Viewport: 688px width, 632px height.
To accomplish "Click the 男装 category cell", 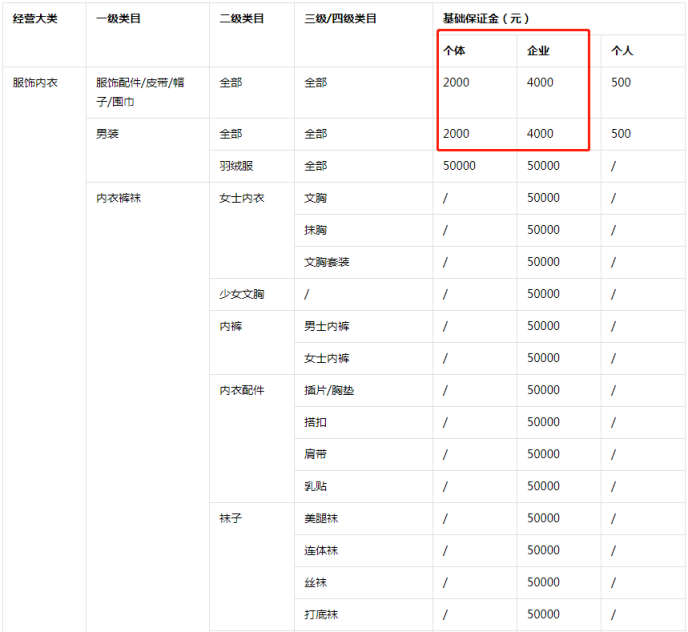I will pos(107,134).
